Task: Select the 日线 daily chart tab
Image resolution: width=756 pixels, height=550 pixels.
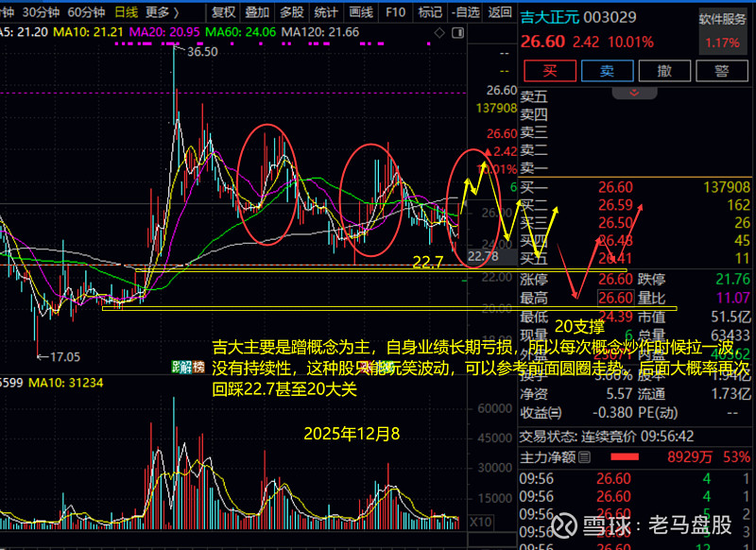Action: point(126,12)
